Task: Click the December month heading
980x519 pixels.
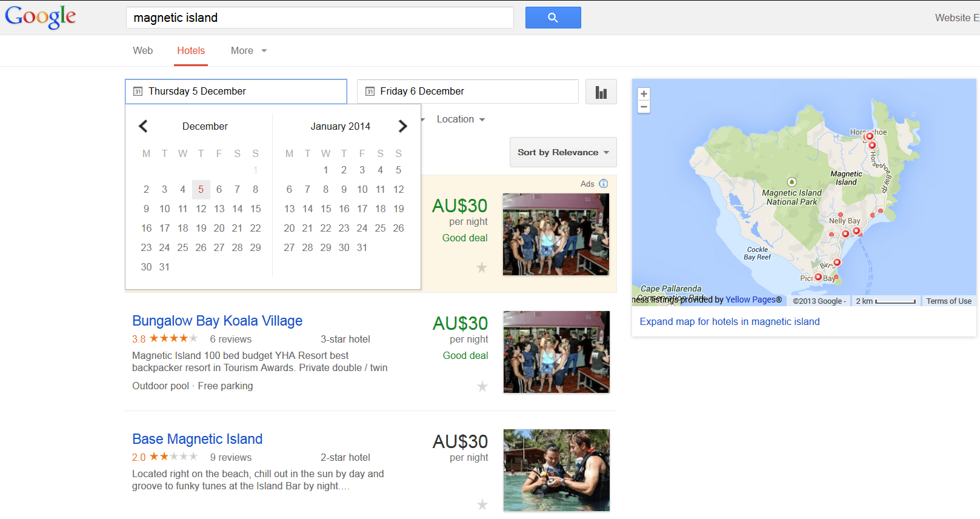Action: (205, 126)
